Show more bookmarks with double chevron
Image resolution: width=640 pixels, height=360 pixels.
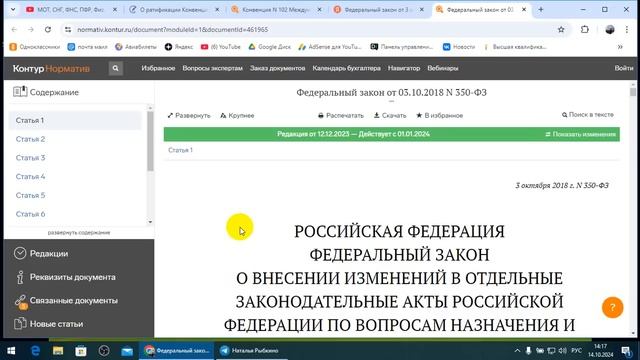[620, 47]
